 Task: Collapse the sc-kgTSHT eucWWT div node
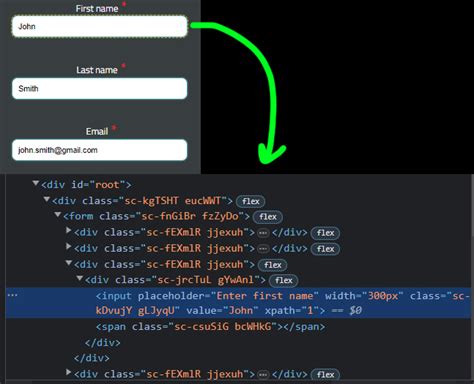47,199
